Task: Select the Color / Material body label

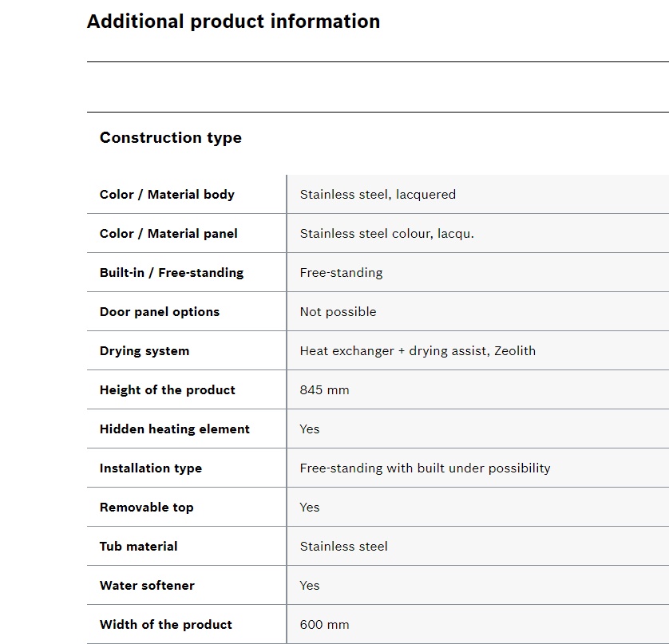Action: coord(167,195)
